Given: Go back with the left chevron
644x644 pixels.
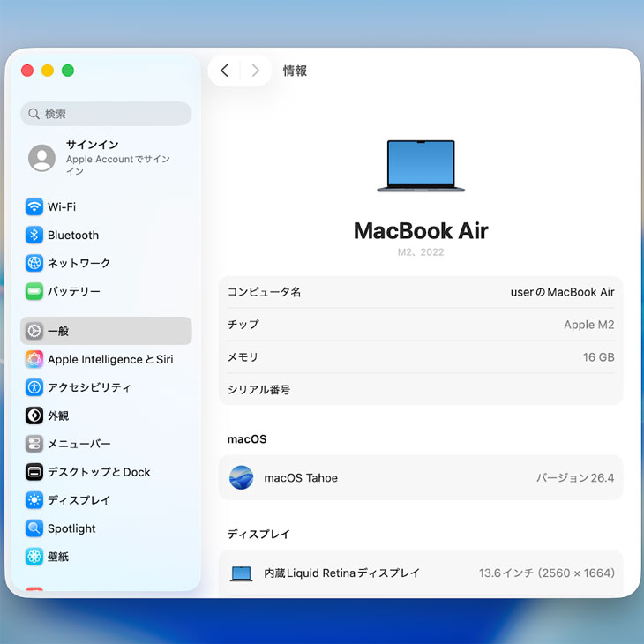Looking at the screenshot, I should tap(225, 71).
